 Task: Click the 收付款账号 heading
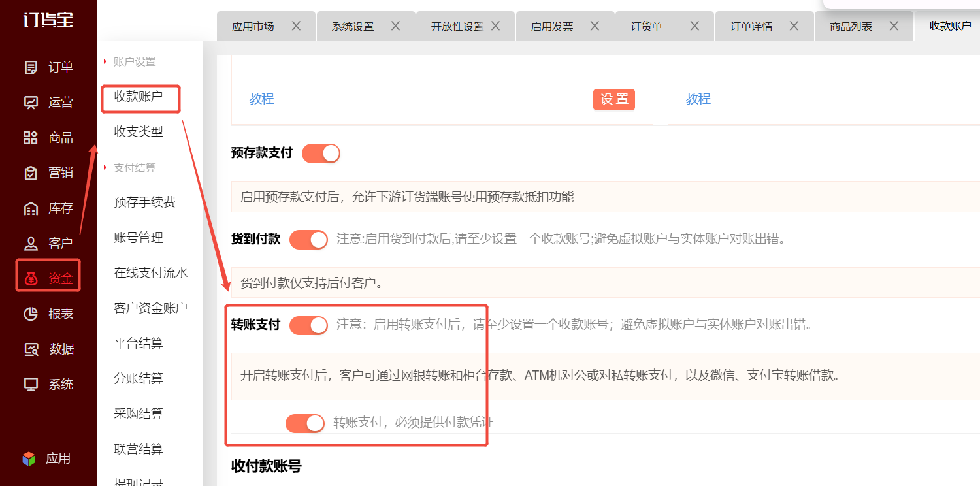pos(267,466)
